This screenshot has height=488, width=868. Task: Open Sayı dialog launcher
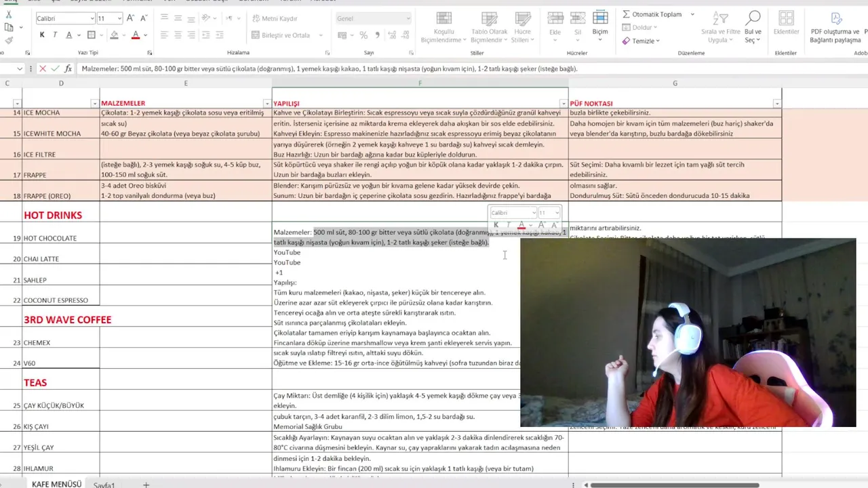[412, 53]
